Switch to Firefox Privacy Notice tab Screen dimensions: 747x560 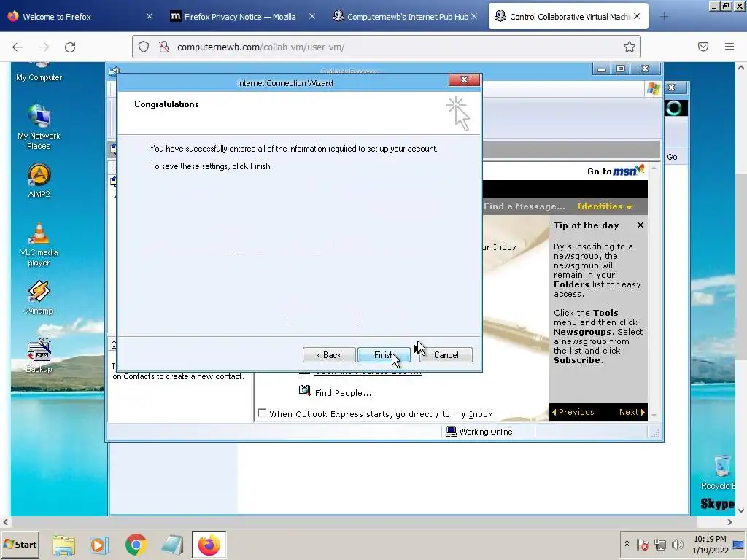(240, 17)
